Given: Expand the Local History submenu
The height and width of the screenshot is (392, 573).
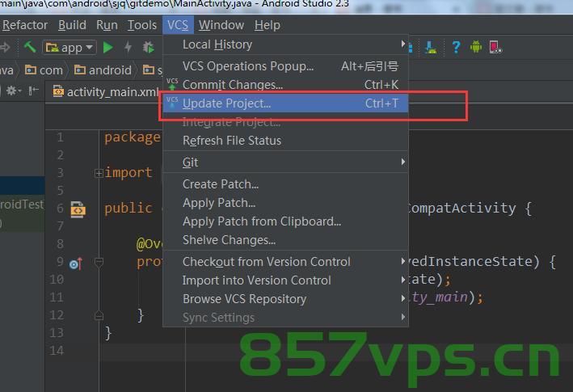Looking at the screenshot, I should tap(285, 44).
